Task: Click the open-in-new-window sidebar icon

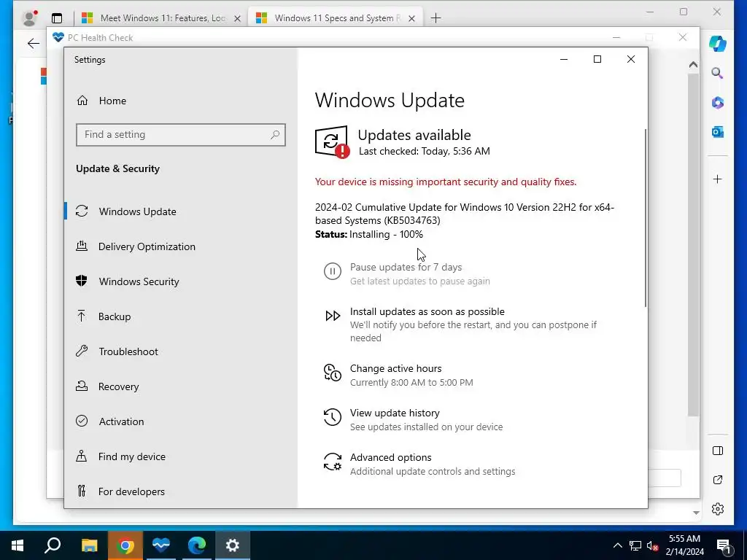Action: pyautogui.click(x=718, y=480)
